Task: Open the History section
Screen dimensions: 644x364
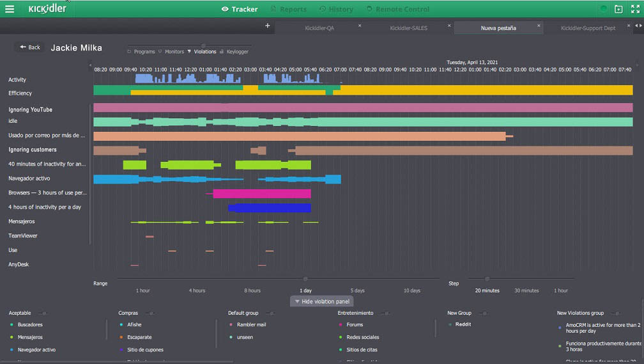Action: [336, 9]
